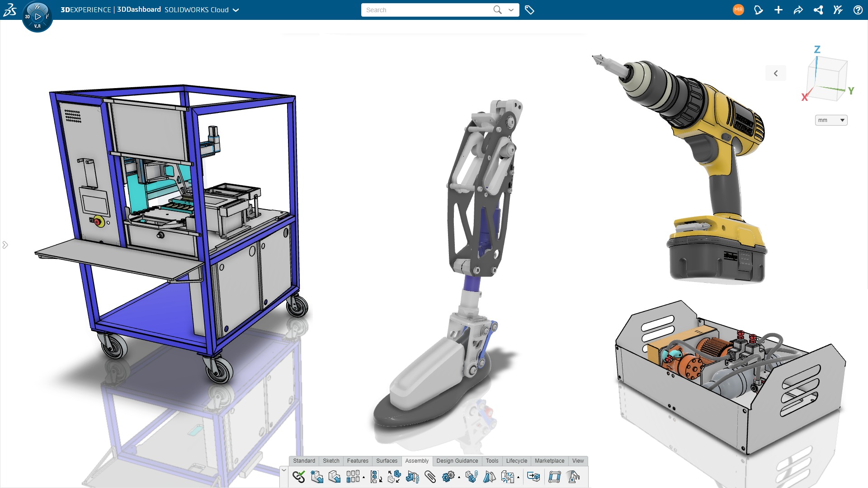This screenshot has width=868, height=488.
Task: Click the tag icon next to the search bar
Action: coord(529,9)
